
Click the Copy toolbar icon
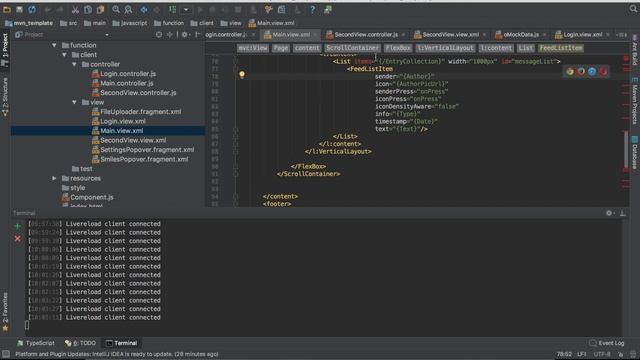[88, 9]
